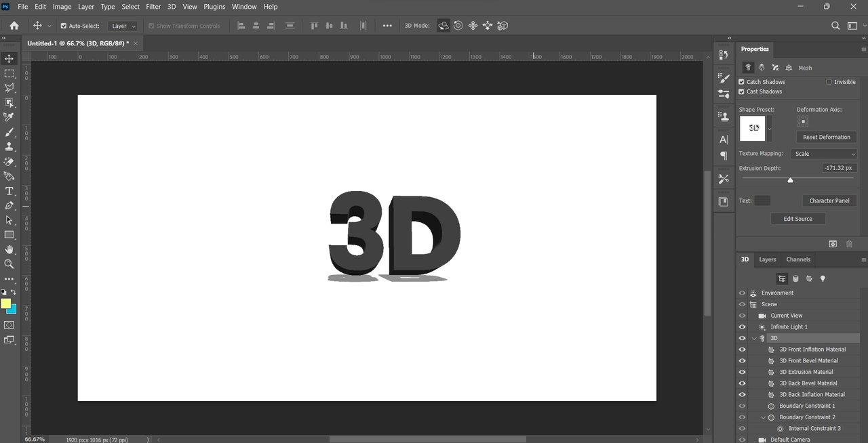The image size is (868, 443).
Task: Collapse Boundary Constraint 2 tree node
Action: point(764,417)
